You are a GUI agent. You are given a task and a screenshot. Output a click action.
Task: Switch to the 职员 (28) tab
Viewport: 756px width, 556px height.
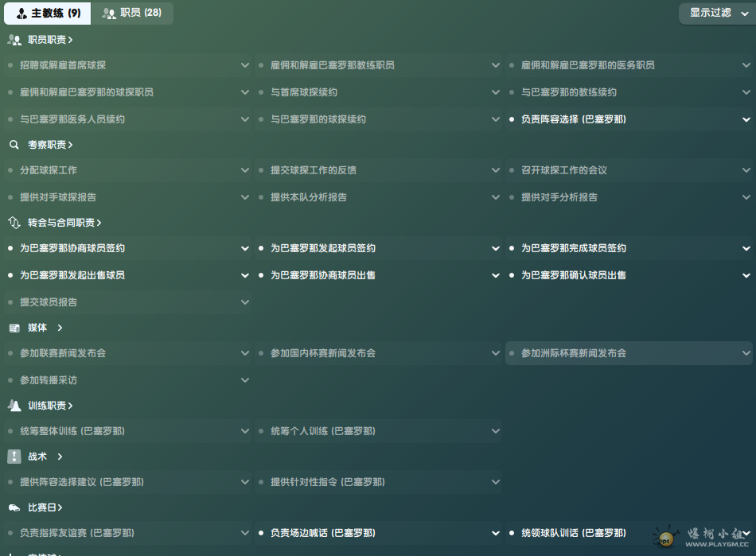tap(132, 13)
